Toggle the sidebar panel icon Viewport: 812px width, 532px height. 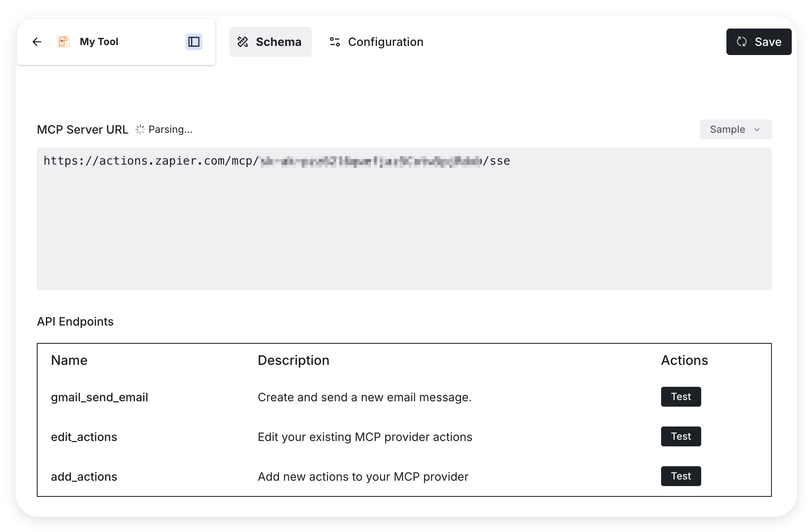[193, 42]
